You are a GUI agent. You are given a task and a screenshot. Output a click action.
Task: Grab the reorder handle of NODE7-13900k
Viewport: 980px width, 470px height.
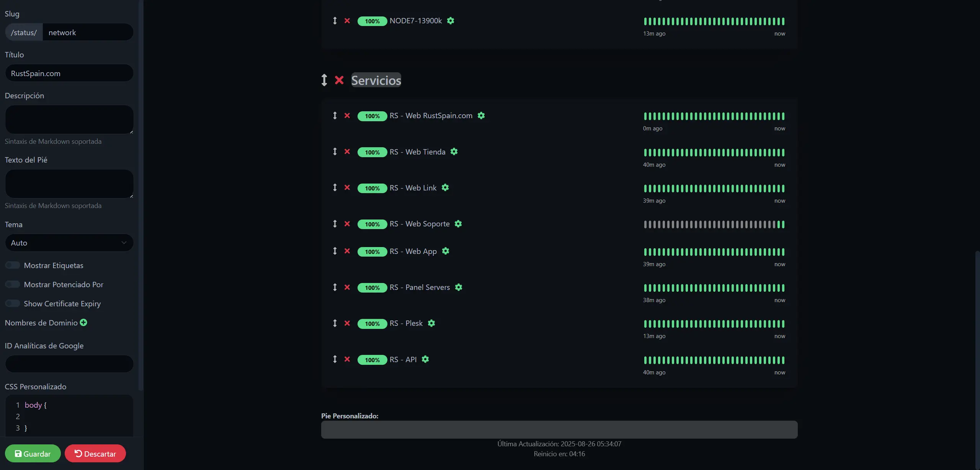335,21
